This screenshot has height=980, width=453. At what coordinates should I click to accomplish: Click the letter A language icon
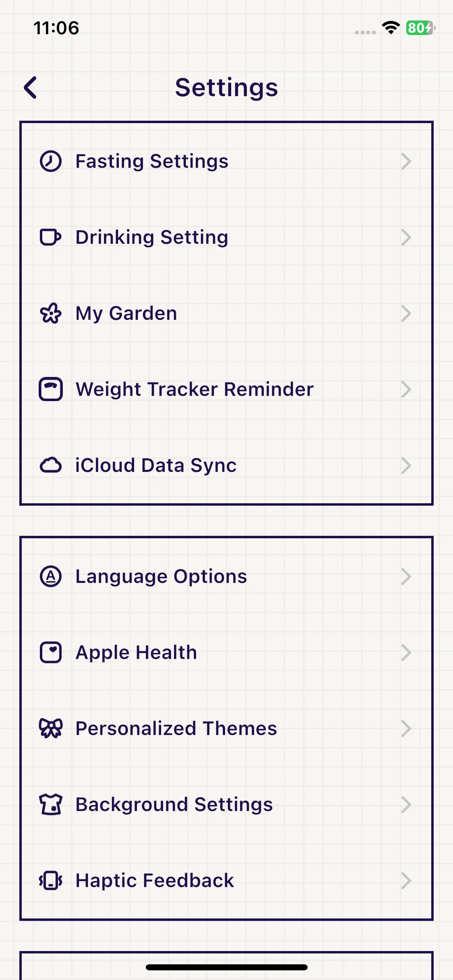click(51, 576)
